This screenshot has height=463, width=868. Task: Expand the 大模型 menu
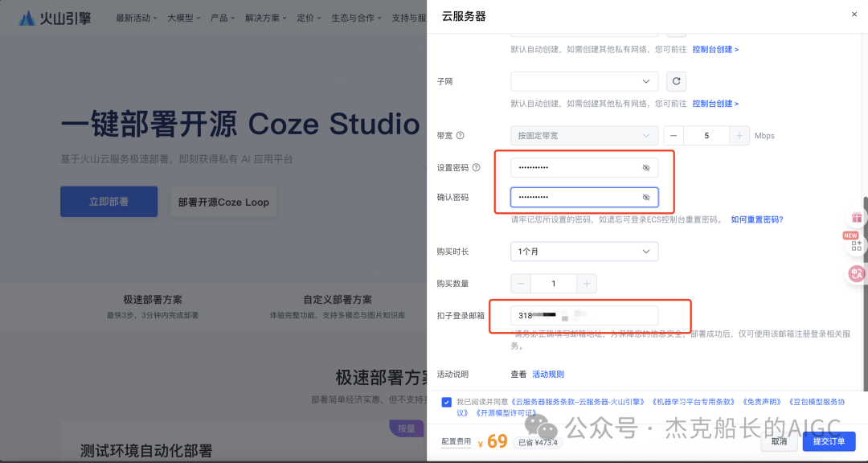click(184, 18)
